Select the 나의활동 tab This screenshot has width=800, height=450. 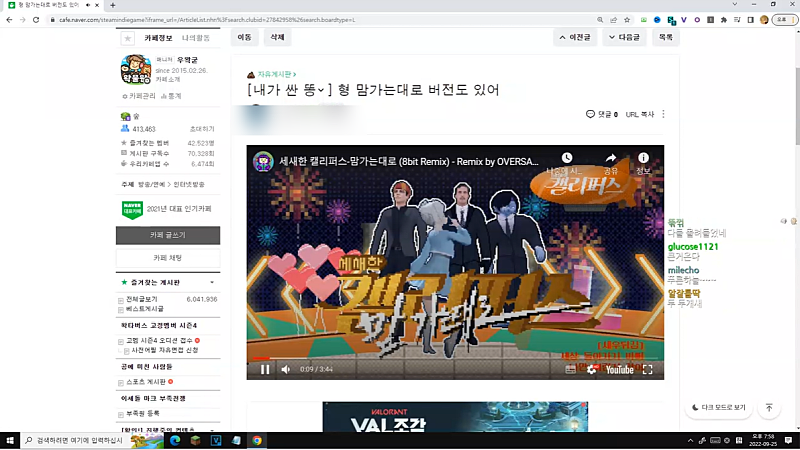(196, 38)
